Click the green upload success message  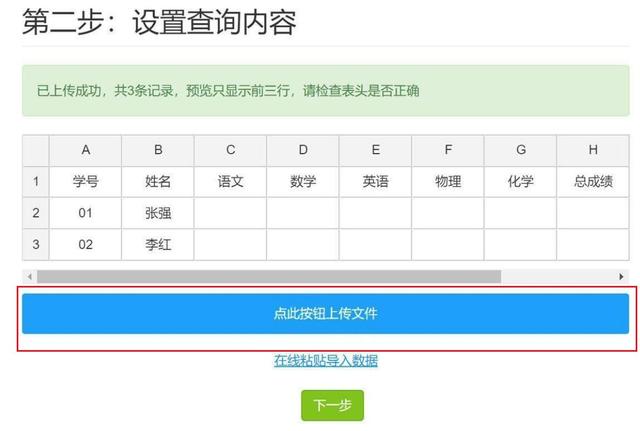point(325,91)
